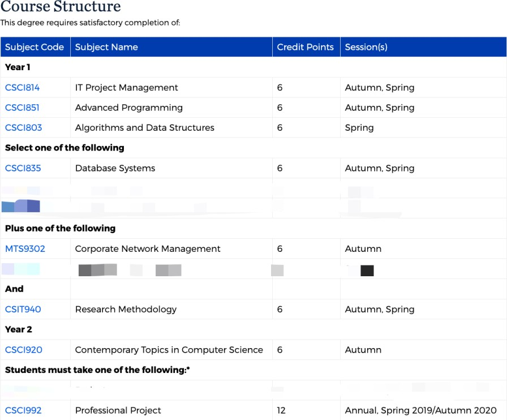
Task: Click the Year 2 section row
Action: point(253,329)
